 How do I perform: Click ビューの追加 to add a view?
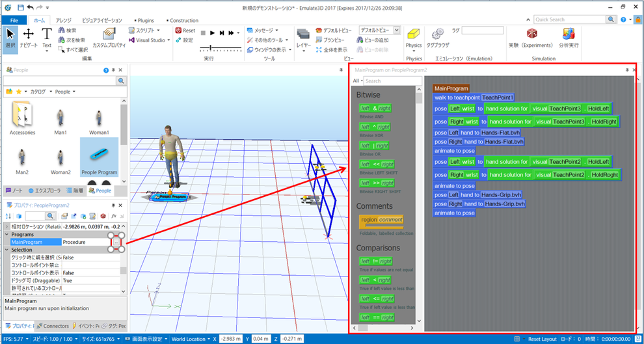(x=373, y=40)
